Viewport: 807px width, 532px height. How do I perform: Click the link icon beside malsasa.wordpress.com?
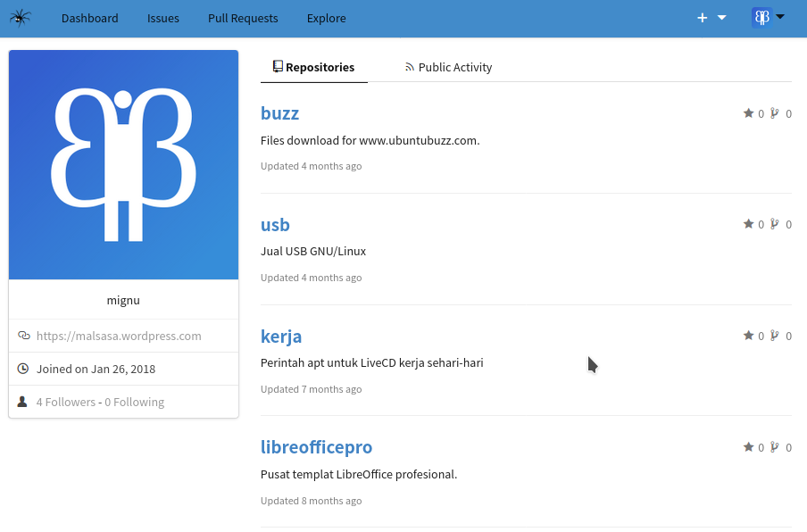point(22,336)
